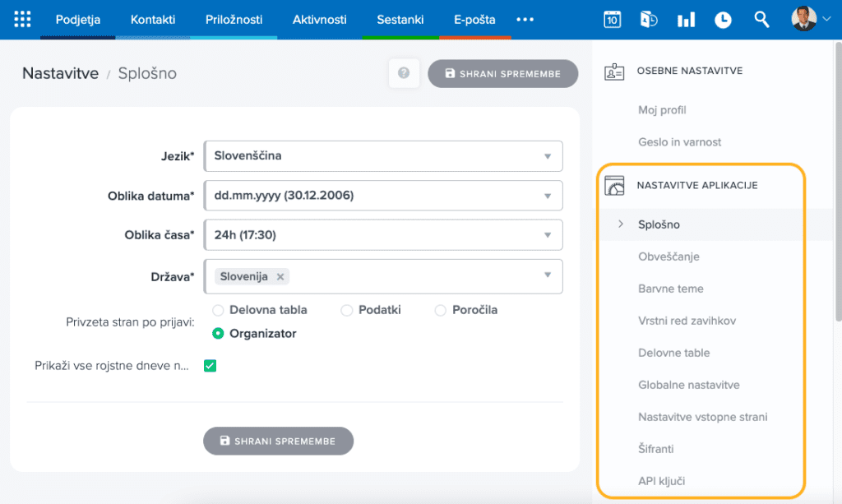Click the clock history icon
This screenshot has height=504, width=842.
(723, 20)
